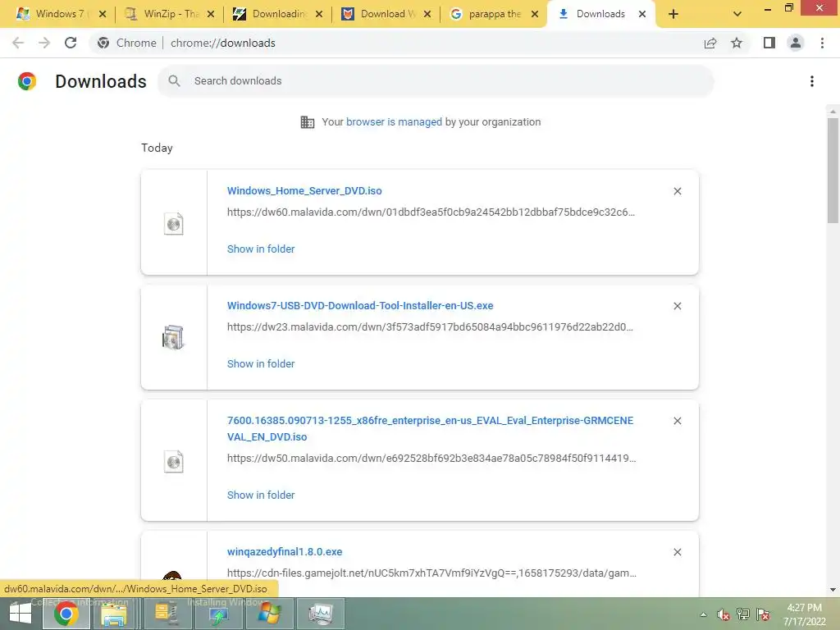Remove winqazedyfinal1.8.0.exe from list
840x630 pixels.
coord(678,552)
